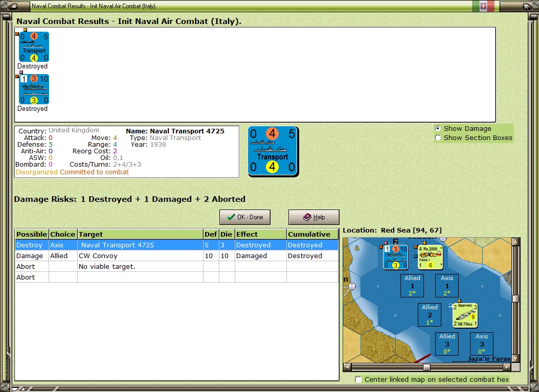This screenshot has height=392, width=539.
Task: Click the Sparviero SM.79bis bomber counter on map
Action: point(465,315)
